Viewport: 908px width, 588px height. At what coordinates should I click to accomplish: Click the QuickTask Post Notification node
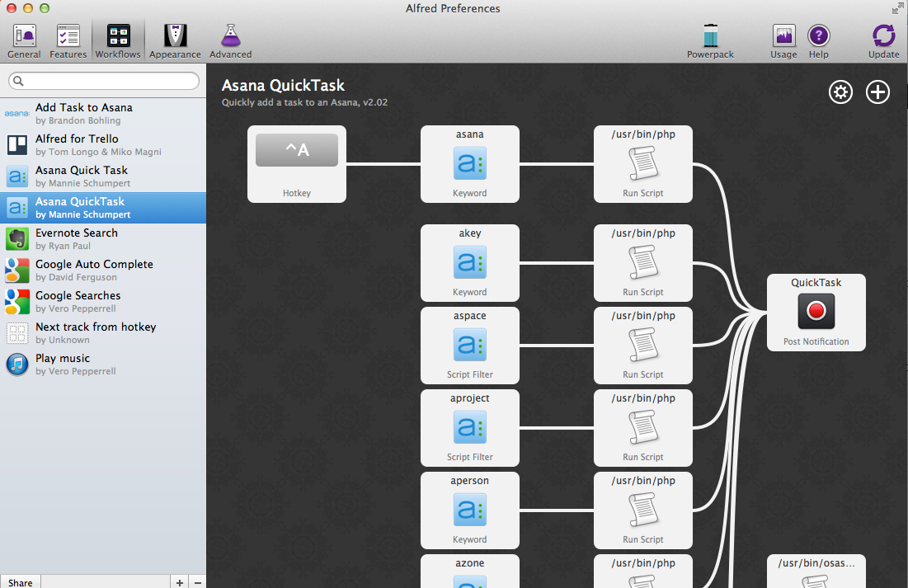[816, 313]
